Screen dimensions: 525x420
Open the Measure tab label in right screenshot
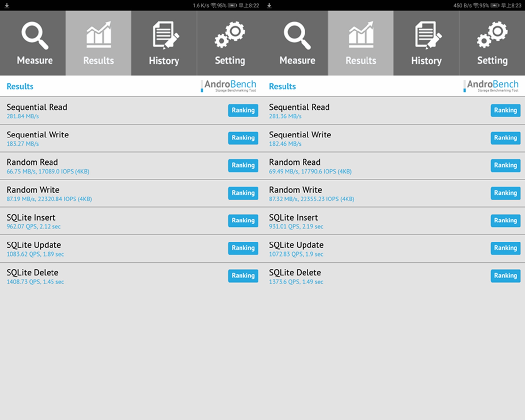297,60
